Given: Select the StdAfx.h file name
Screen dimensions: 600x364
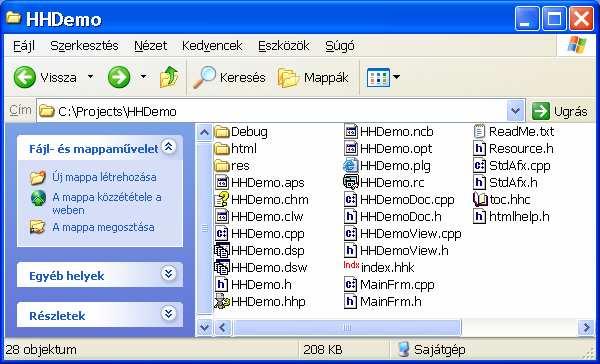Looking at the screenshot, I should 513,183.
